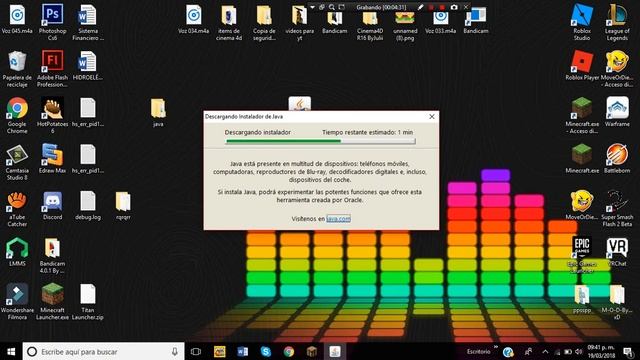Select the Papelera de reciclaje icon

point(17,68)
